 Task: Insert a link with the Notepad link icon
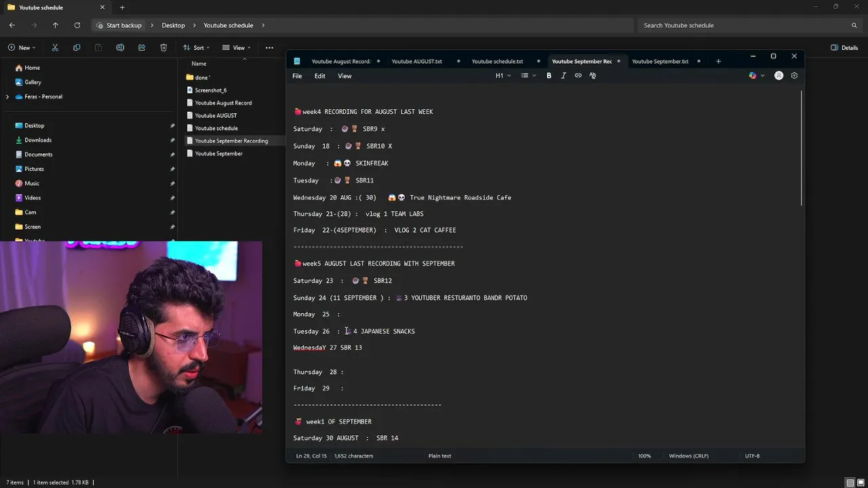(578, 76)
